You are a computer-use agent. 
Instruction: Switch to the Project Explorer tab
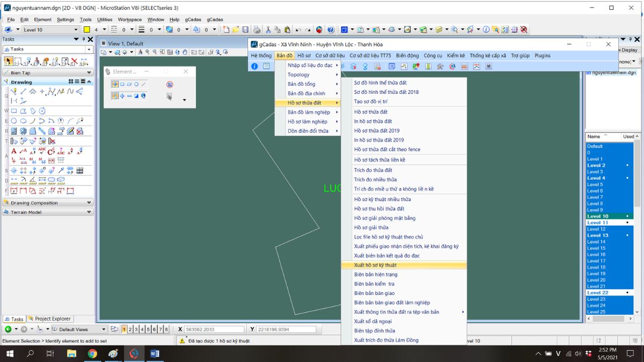(50, 319)
